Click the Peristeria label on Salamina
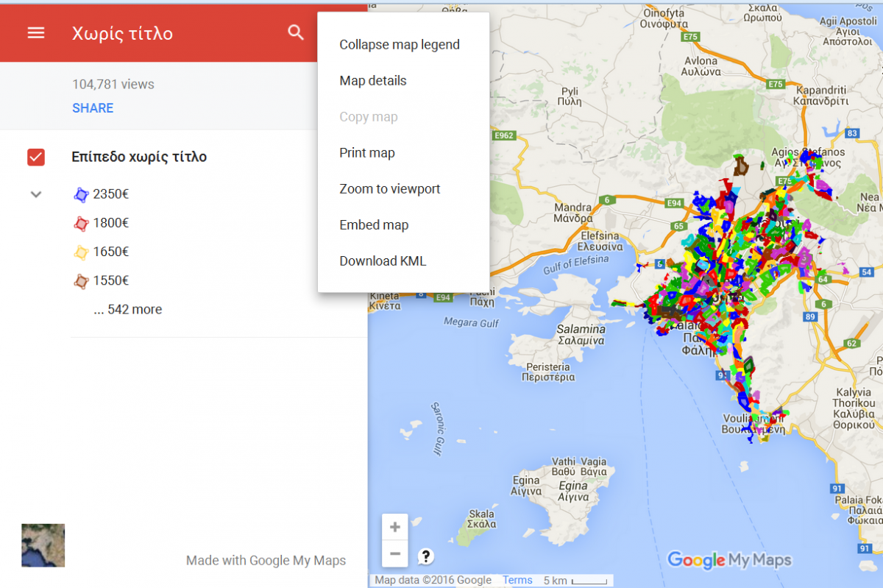 (x=547, y=372)
